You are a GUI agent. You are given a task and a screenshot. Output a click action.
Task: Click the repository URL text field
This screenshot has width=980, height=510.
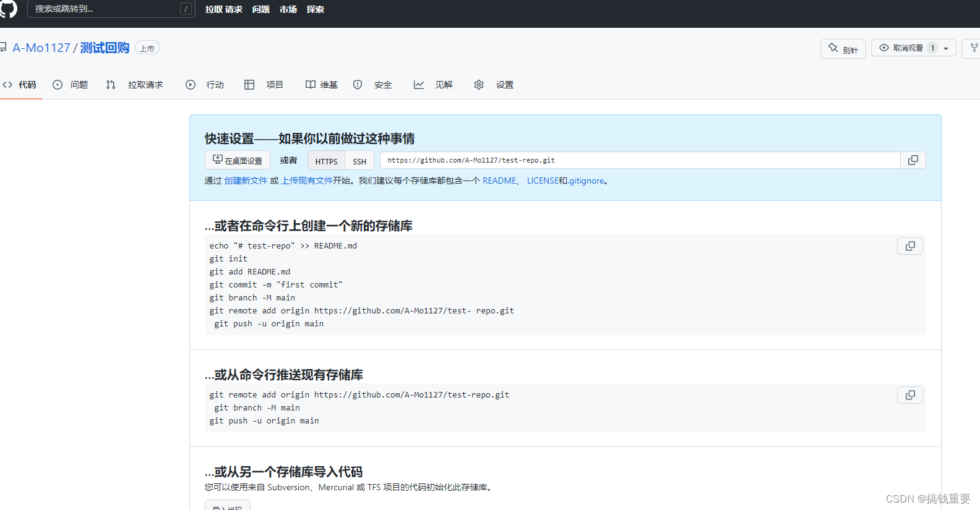click(640, 160)
